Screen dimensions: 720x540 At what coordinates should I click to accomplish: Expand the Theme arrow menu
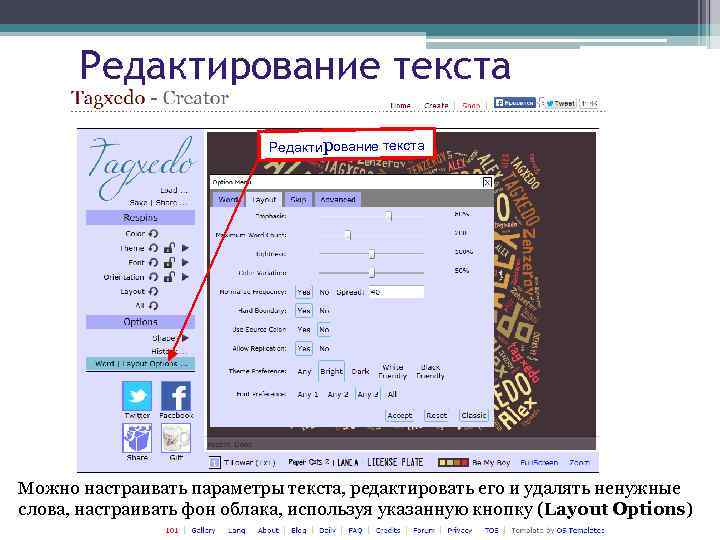pyautogui.click(x=186, y=248)
